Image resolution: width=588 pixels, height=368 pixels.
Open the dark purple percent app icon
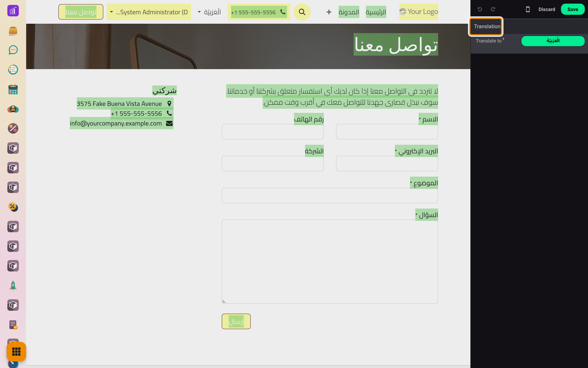[13, 128]
